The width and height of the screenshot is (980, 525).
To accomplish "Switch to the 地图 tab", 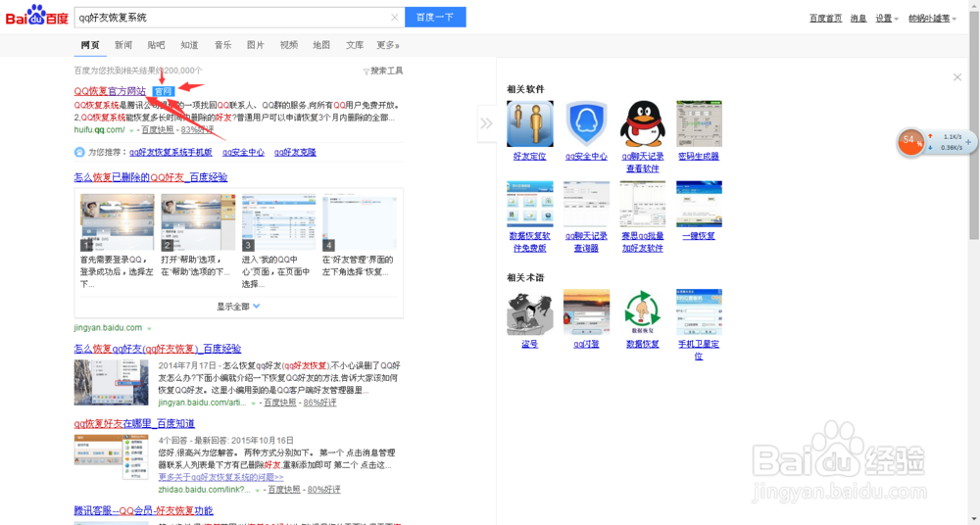I will (x=321, y=45).
